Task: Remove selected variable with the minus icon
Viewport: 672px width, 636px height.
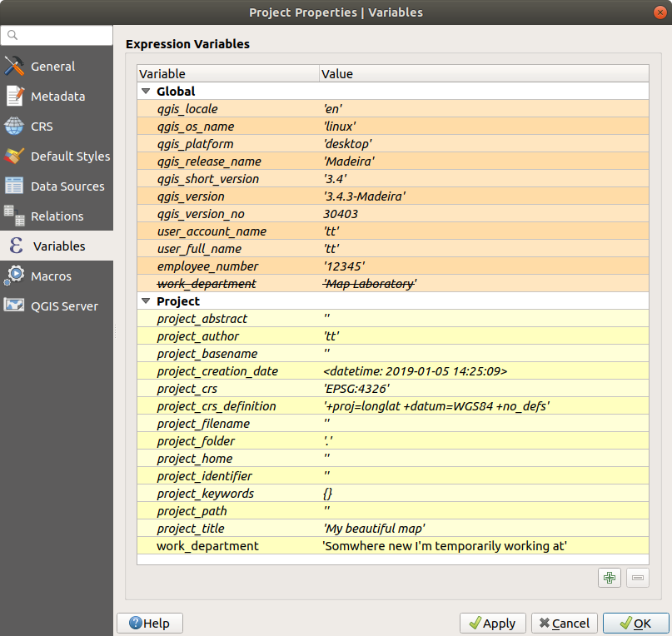Action: tap(637, 577)
